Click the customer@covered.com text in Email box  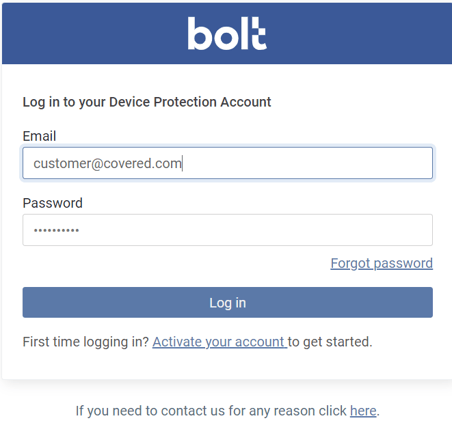(x=107, y=163)
